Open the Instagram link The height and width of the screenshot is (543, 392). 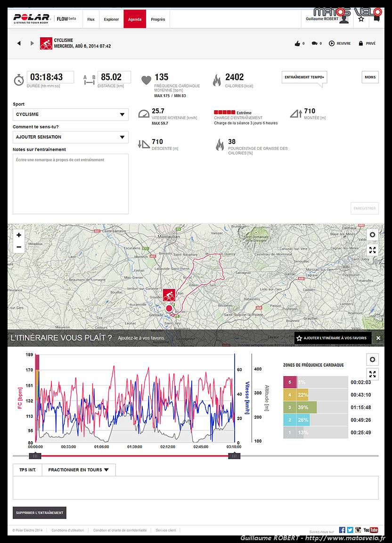click(x=358, y=530)
